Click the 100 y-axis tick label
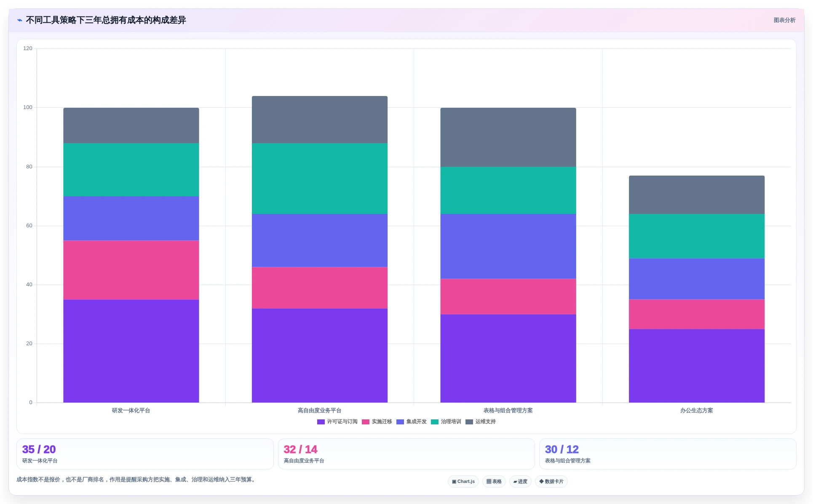 coord(28,107)
